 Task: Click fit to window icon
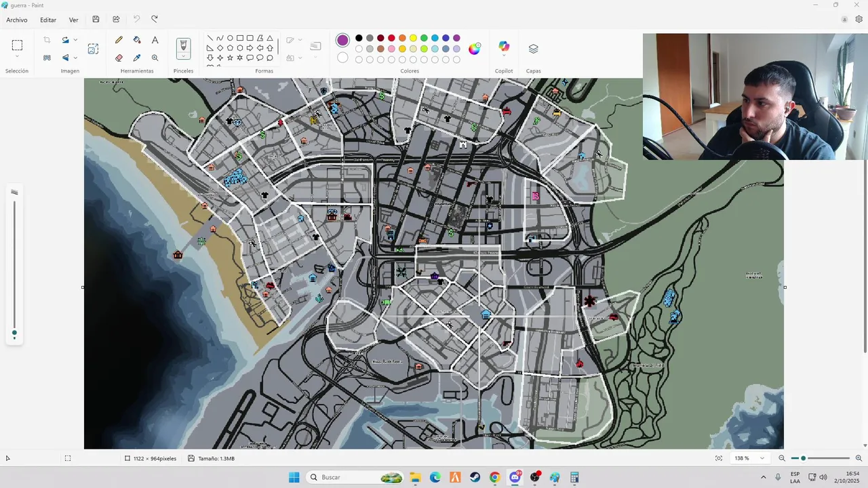pos(719,458)
